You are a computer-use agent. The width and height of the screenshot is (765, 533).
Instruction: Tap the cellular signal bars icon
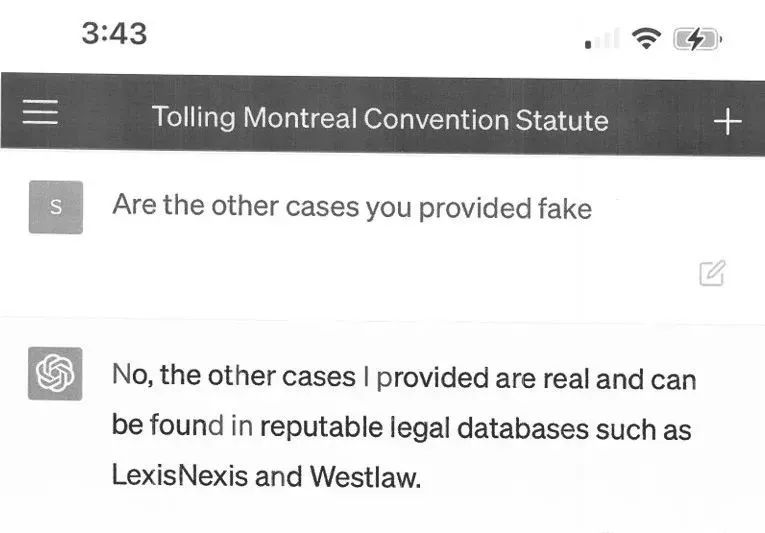click(x=602, y=40)
